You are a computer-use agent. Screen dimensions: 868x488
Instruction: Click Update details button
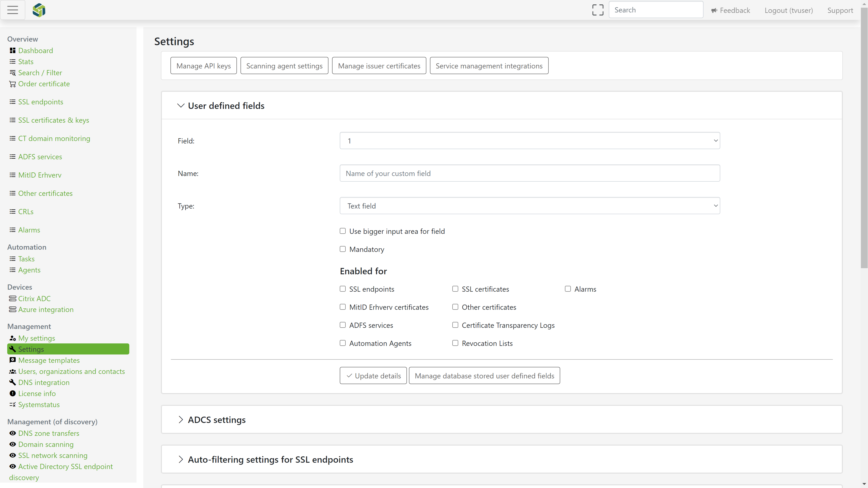pyautogui.click(x=373, y=375)
